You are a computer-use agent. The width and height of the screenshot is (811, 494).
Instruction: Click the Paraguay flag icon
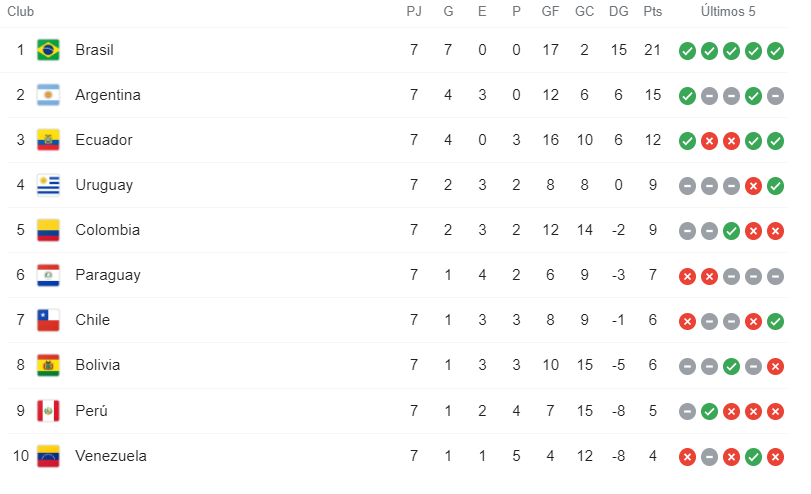tap(48, 275)
